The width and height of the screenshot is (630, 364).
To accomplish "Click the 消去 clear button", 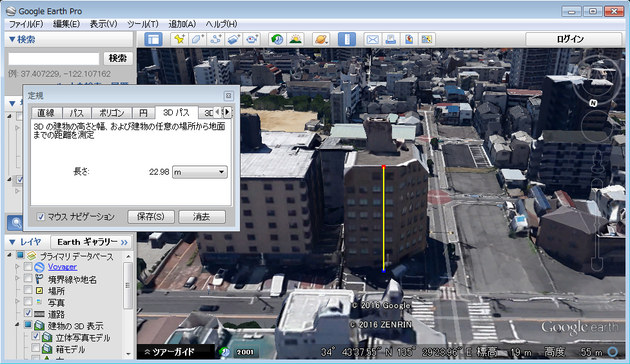I will pos(202,216).
